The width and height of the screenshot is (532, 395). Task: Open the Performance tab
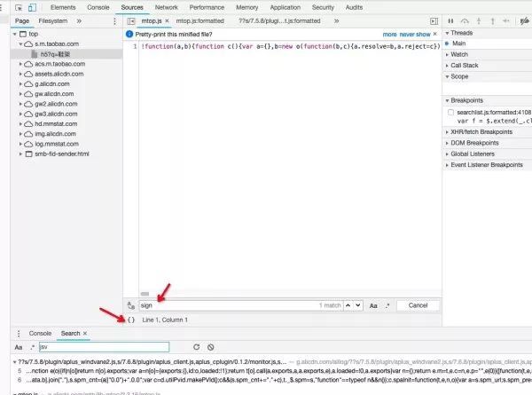207,7
